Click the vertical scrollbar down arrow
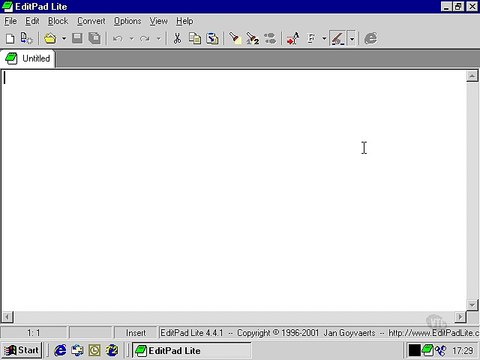The height and width of the screenshot is (360, 480). point(472,305)
